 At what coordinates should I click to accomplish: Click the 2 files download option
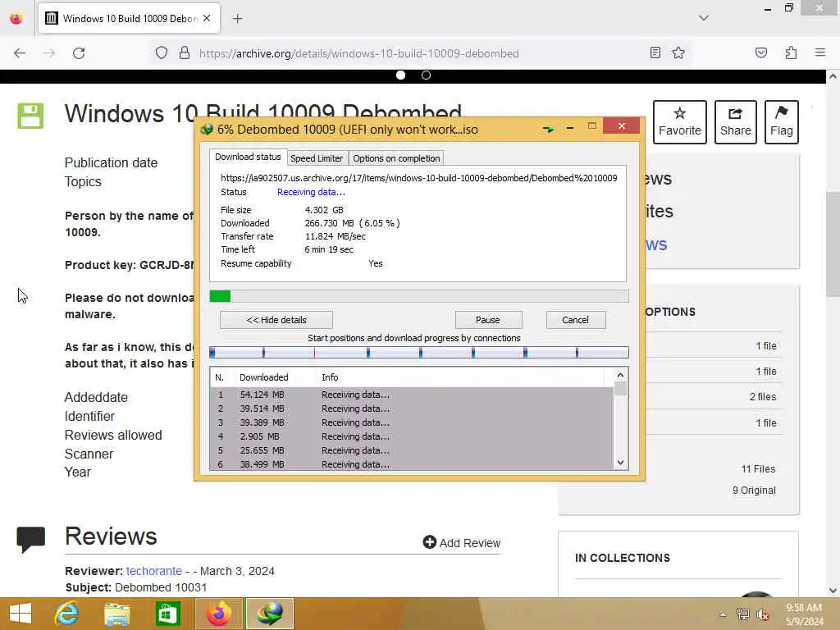click(x=763, y=397)
